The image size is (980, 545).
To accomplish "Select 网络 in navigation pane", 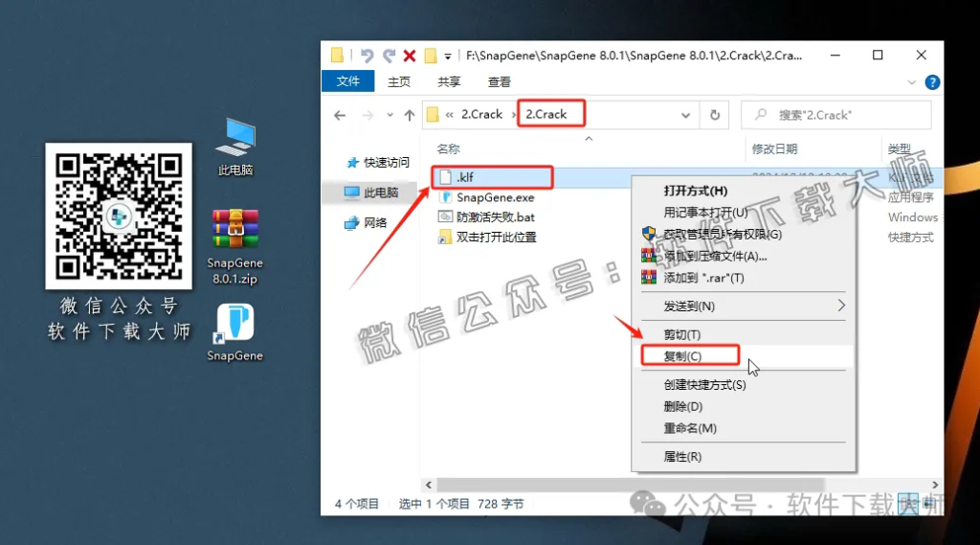I will click(x=367, y=223).
